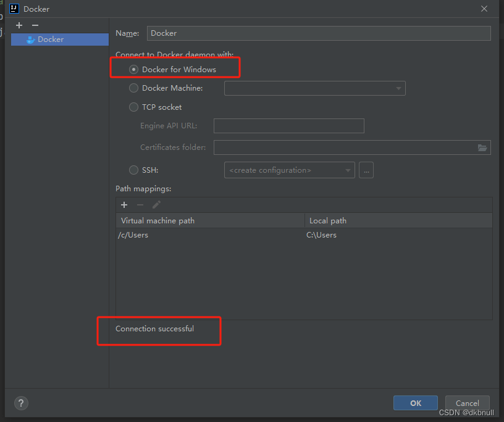Click the Local path column header
This screenshot has width=504, height=422.
click(398, 221)
